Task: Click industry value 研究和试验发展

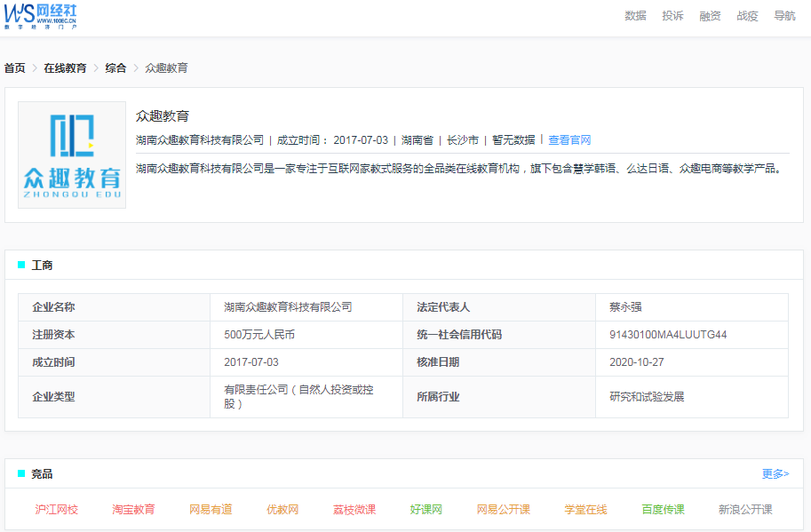Action: [x=647, y=396]
